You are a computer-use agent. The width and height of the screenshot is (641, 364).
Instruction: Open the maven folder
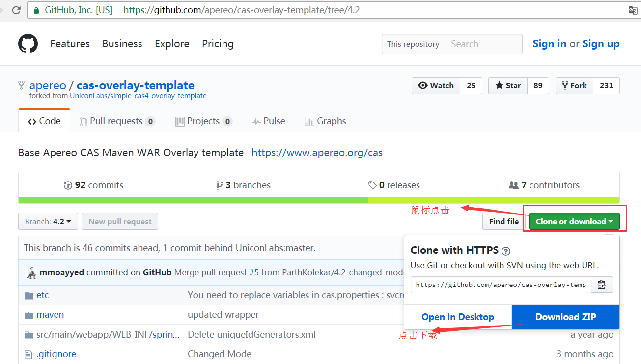(x=50, y=315)
